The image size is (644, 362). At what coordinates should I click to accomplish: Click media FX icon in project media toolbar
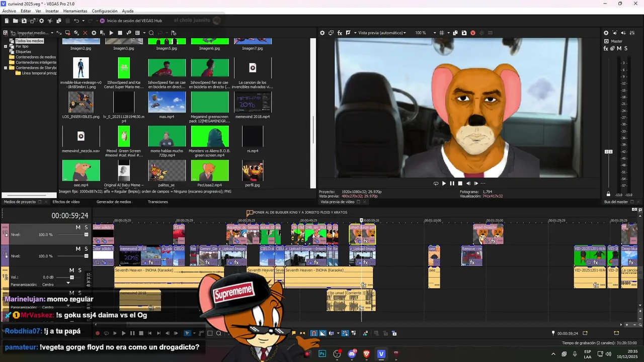pyautogui.click(x=102, y=33)
